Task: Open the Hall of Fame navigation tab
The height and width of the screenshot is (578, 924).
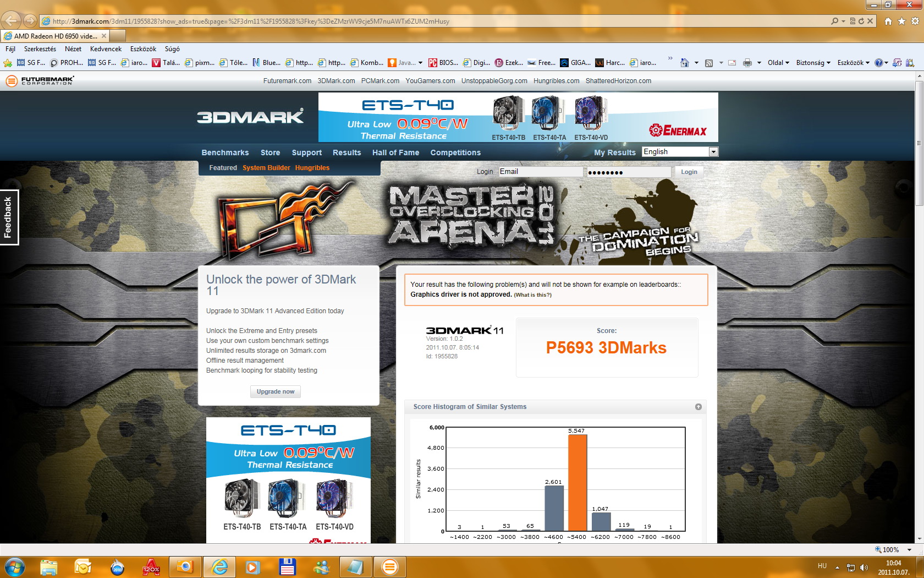Action: (x=395, y=152)
